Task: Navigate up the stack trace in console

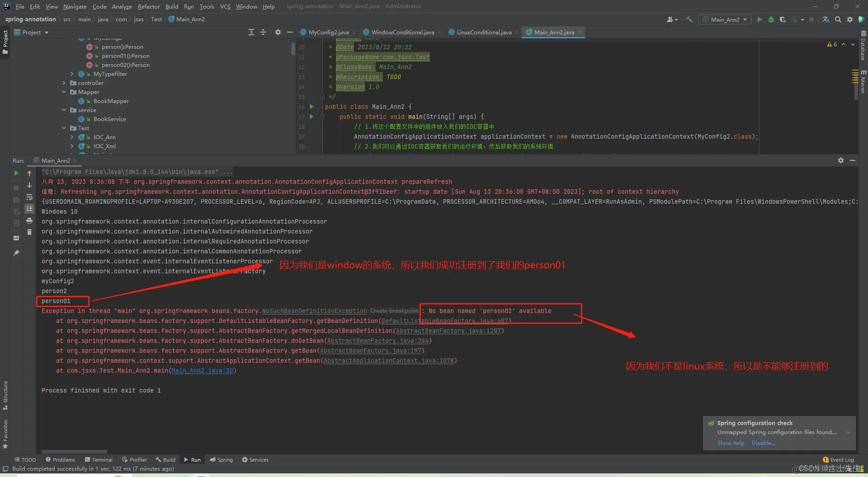Action: (29, 173)
